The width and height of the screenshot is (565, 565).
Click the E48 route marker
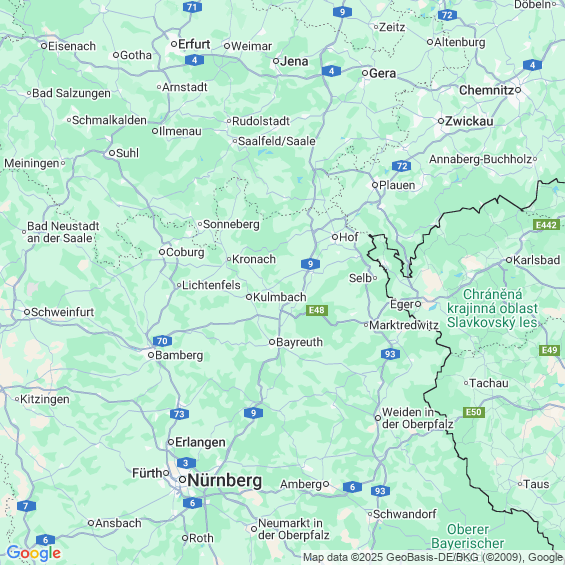pos(317,310)
